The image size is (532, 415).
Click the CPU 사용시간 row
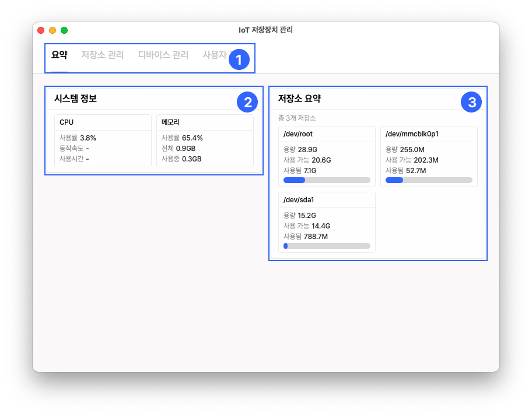tap(74, 159)
